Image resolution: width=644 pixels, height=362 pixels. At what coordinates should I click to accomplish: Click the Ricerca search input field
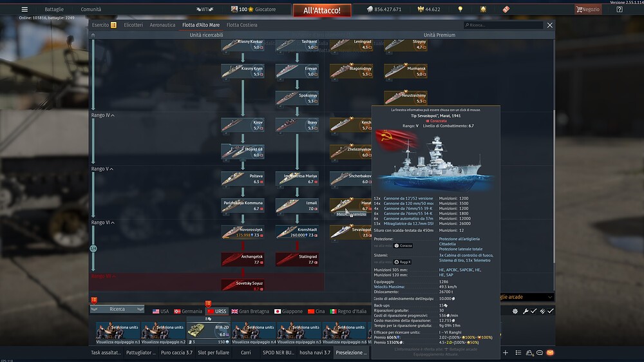pos(503,25)
